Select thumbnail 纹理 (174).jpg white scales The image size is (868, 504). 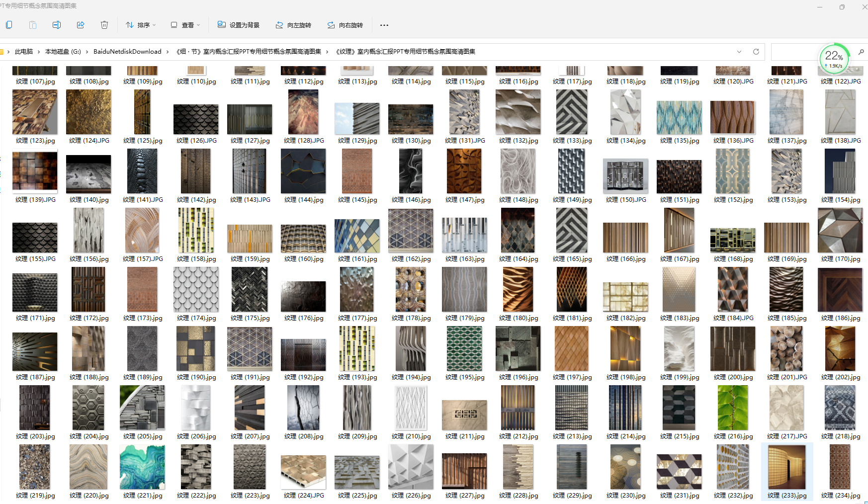point(196,289)
